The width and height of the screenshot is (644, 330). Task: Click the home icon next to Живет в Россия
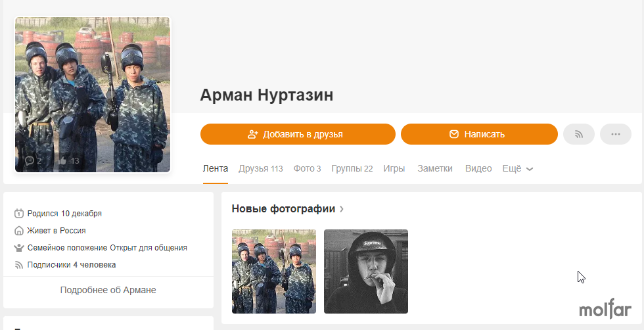pos(19,231)
